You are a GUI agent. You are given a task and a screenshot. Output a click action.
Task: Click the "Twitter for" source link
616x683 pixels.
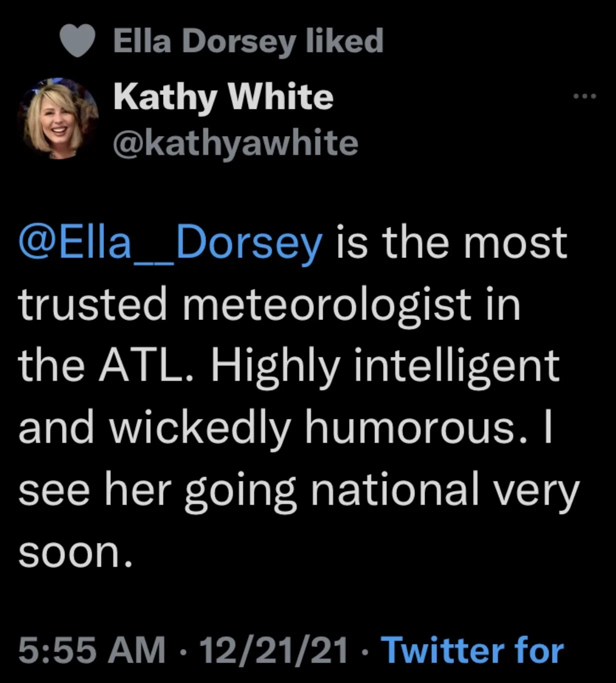point(472,650)
